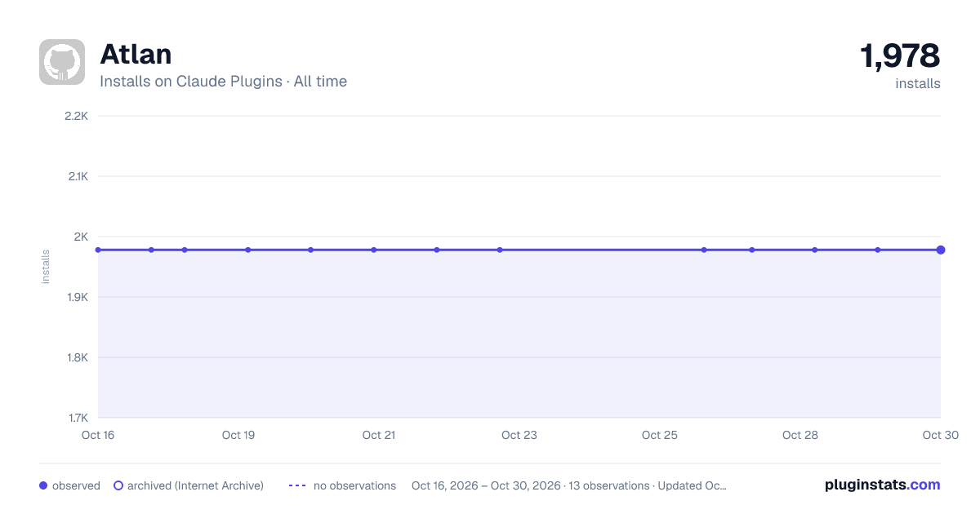
Task: Click the archived (Internet Archive) legend circle
Action: coord(118,485)
